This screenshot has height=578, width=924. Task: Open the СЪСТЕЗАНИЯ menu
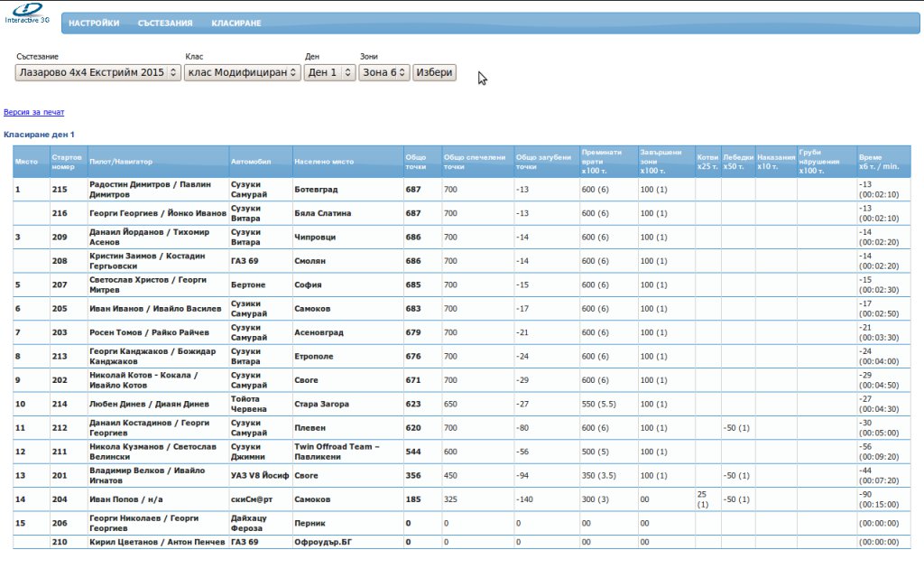coord(165,23)
